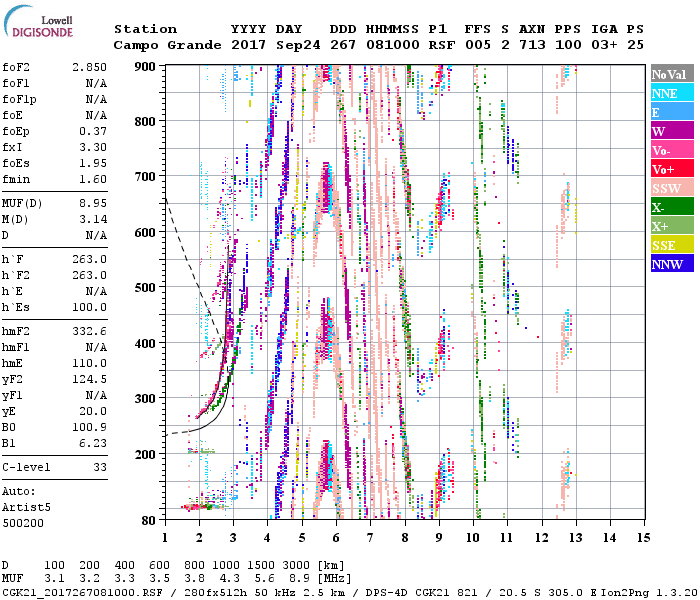Viewport: 700px width, 600px height.
Task: Click the 15 tick on frequency axis
Action: 643,537
